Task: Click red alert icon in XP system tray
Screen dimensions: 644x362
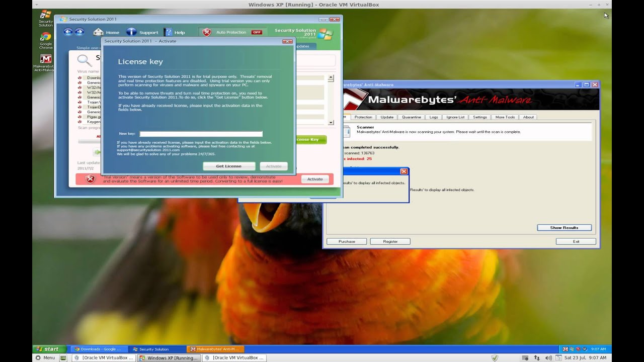Action: pos(578,349)
